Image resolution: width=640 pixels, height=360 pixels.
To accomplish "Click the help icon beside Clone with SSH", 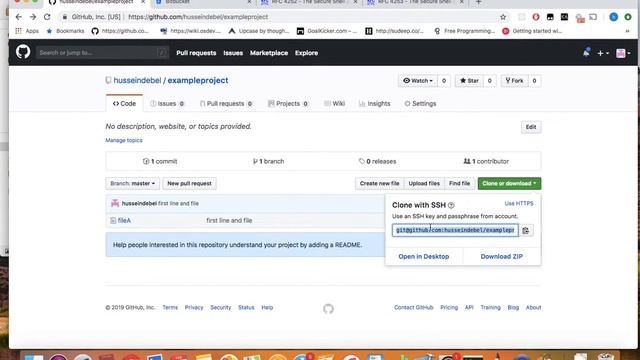I will coord(451,205).
